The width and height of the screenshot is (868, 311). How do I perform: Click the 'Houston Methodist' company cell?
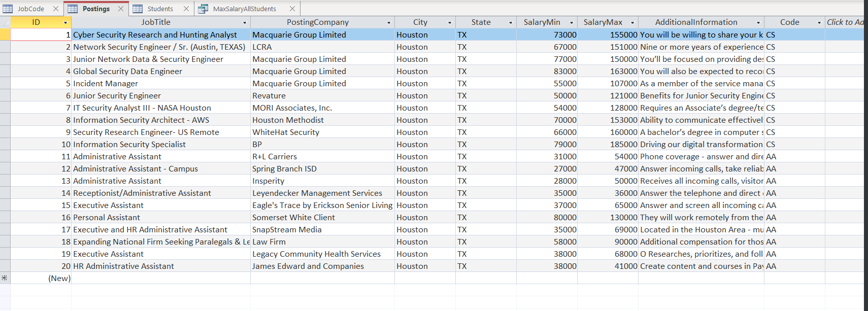322,120
